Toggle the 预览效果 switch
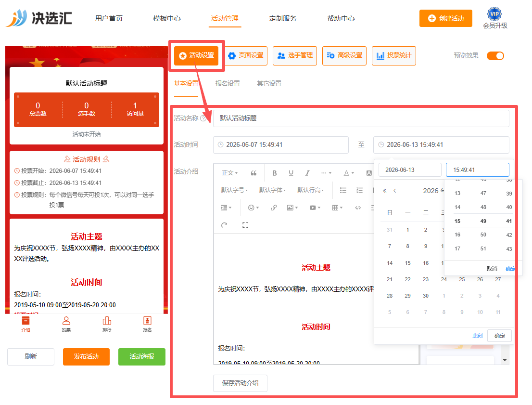Image resolution: width=532 pixels, height=405 pixels. point(495,56)
